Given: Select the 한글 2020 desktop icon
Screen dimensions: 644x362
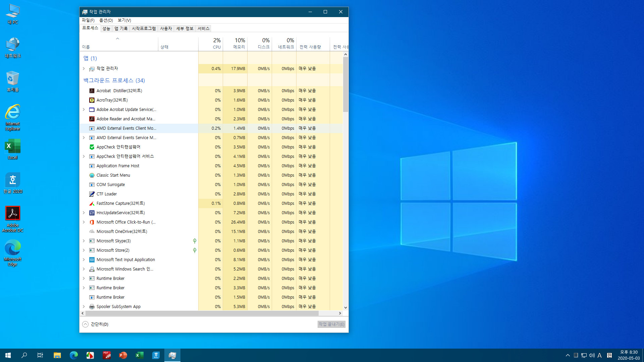Looking at the screenshot, I should [x=13, y=183].
